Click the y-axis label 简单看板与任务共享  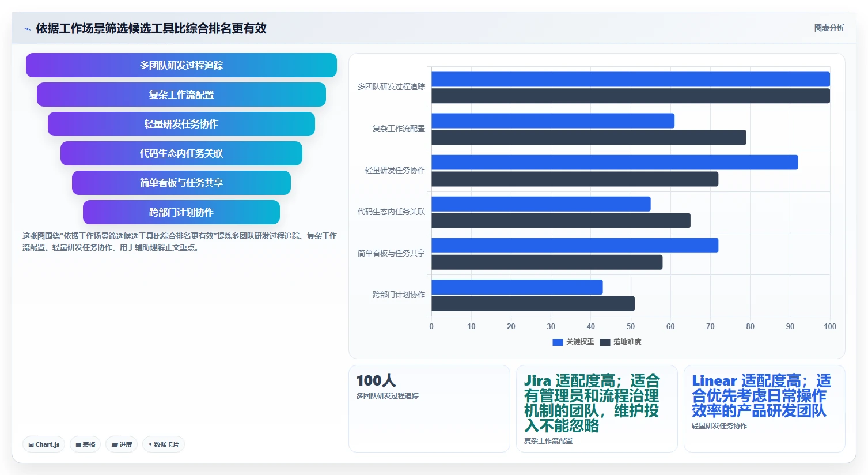click(391, 253)
